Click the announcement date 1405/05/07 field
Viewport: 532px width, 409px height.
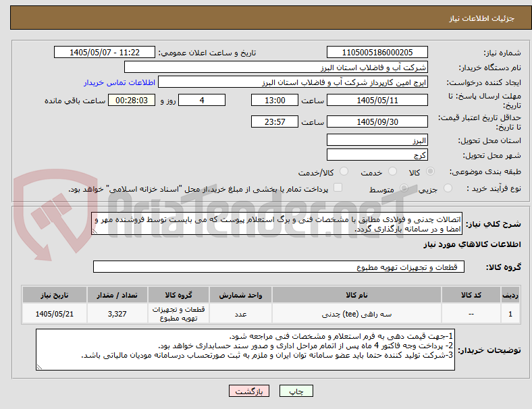tap(105, 52)
